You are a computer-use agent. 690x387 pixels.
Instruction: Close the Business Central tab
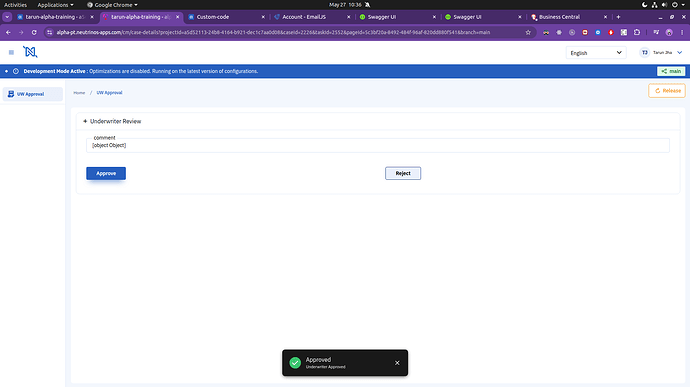(605, 17)
